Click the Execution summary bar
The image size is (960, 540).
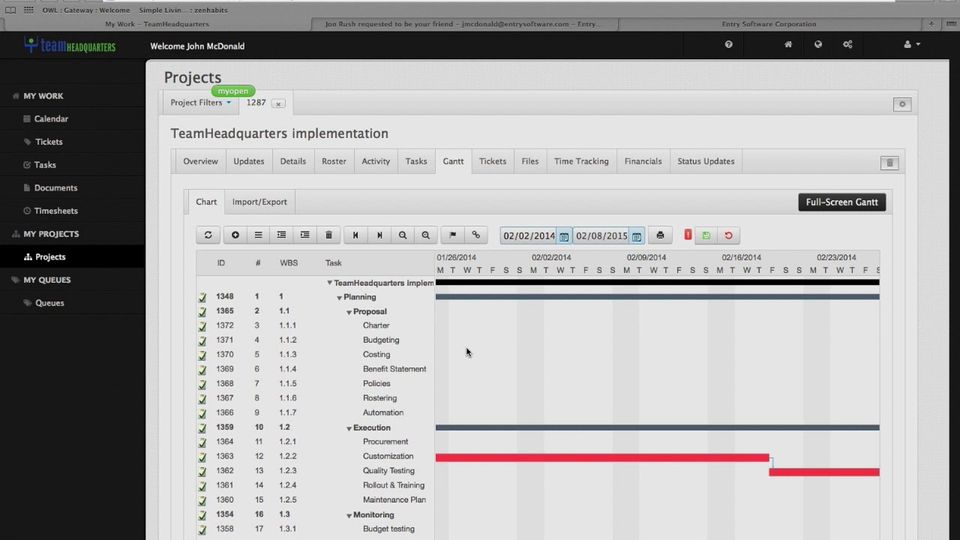click(x=658, y=427)
